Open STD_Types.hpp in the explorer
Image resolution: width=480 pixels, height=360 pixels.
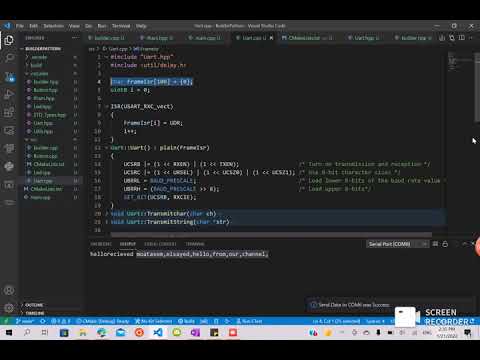click(x=49, y=115)
